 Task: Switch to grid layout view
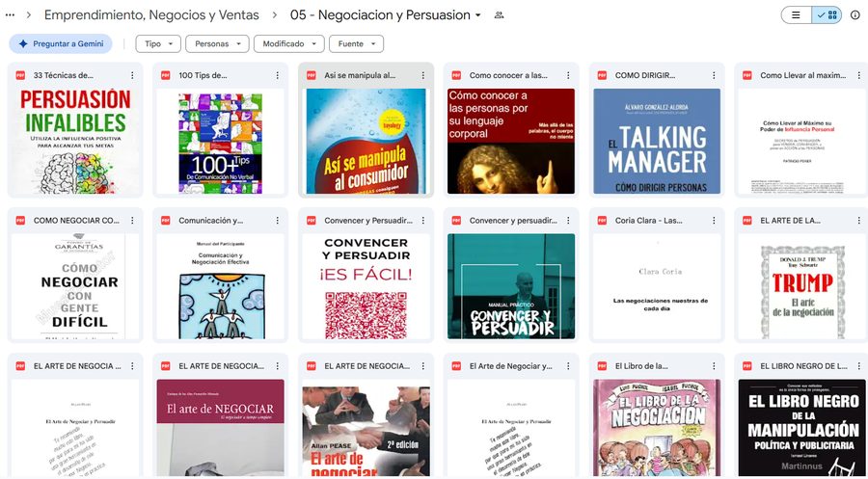pyautogui.click(x=827, y=14)
